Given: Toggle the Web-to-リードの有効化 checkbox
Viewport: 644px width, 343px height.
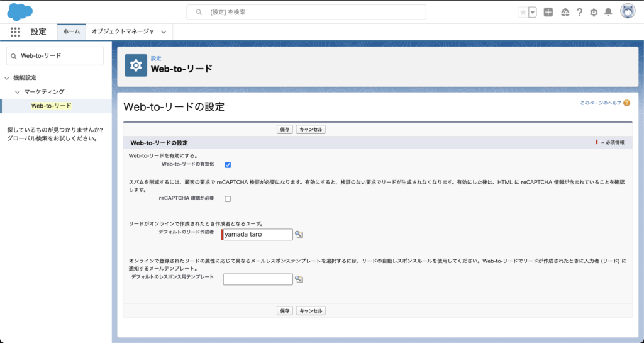Looking at the screenshot, I should click(228, 165).
